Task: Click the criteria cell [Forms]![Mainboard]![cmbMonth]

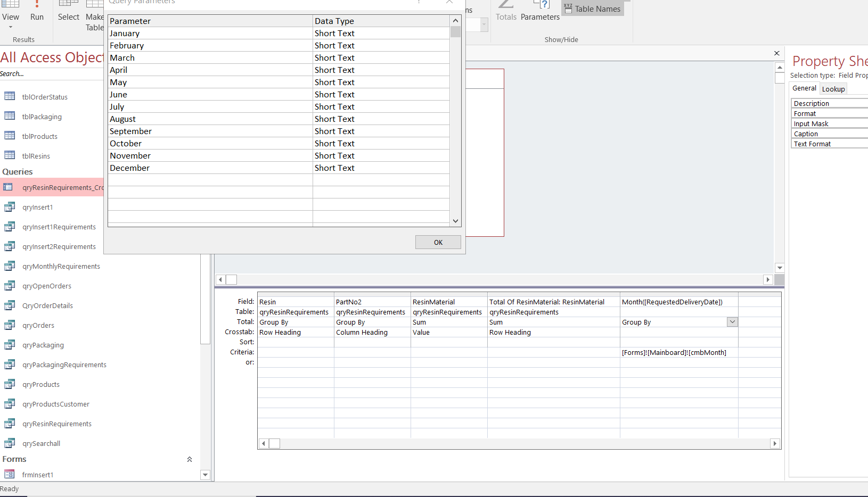Action: click(679, 352)
